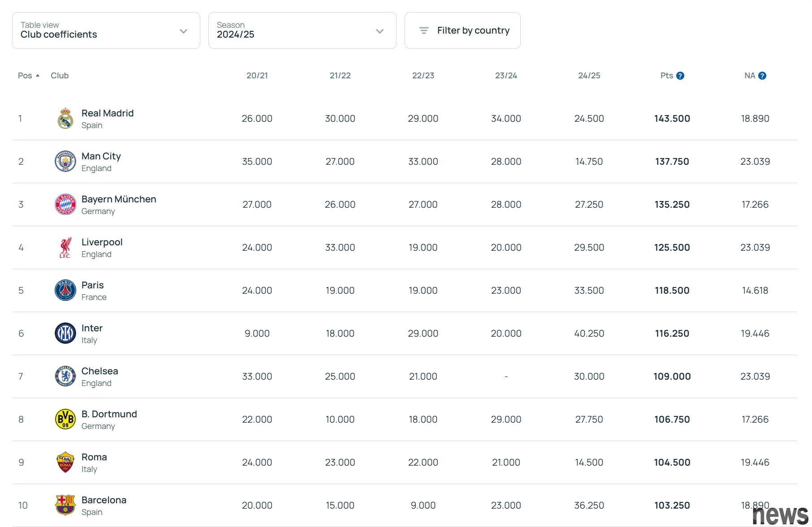Sort by the 21/22 column header
812x527 pixels.
[340, 76]
